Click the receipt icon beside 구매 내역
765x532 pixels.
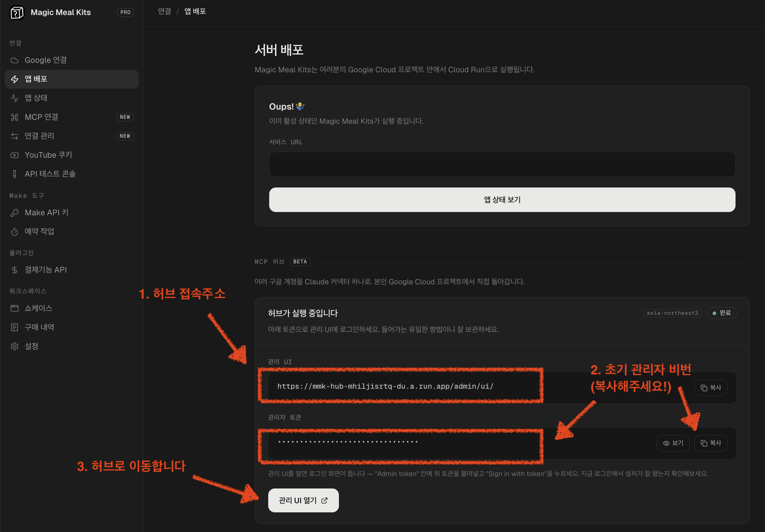click(14, 327)
